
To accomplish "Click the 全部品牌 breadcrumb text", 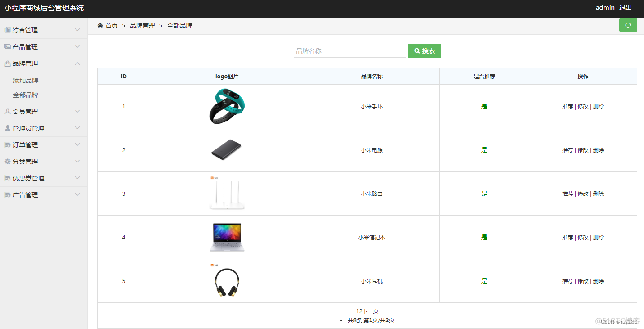I will tap(179, 26).
